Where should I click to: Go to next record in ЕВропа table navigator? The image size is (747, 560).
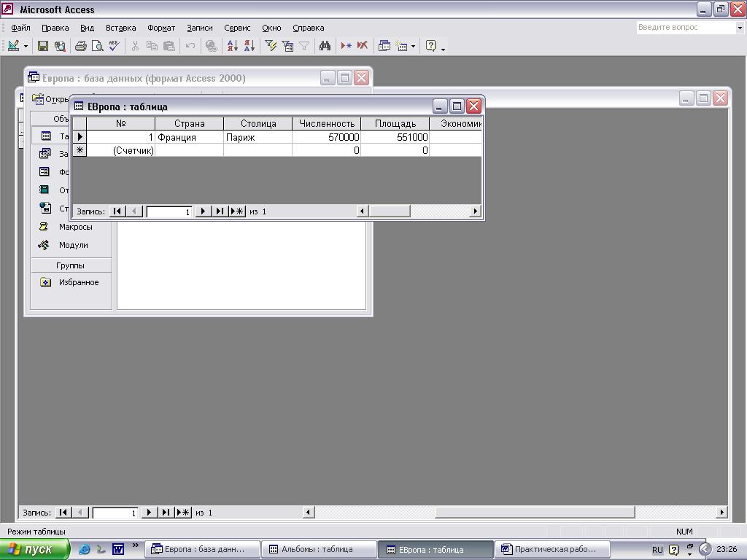coord(203,211)
